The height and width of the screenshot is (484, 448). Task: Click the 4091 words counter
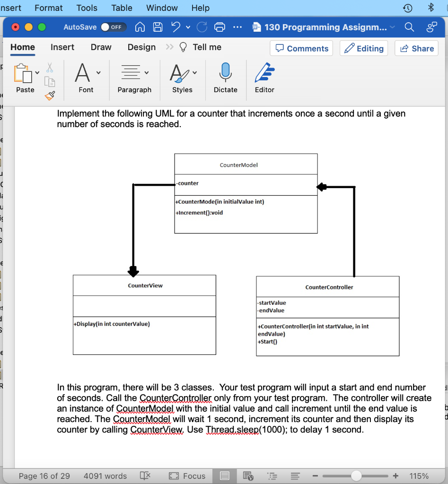tap(105, 476)
